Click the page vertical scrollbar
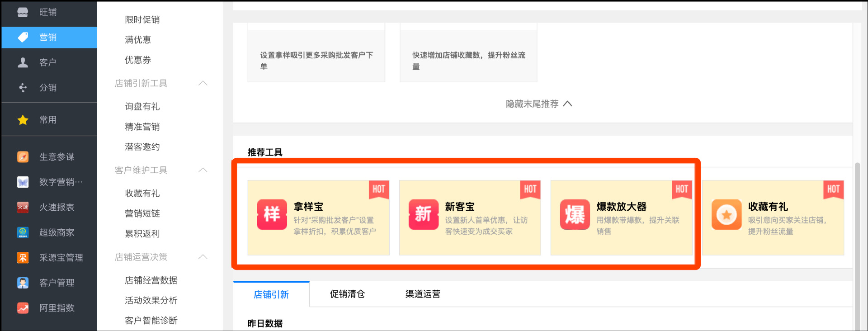Viewport: 868px width, 331px height. [858, 246]
